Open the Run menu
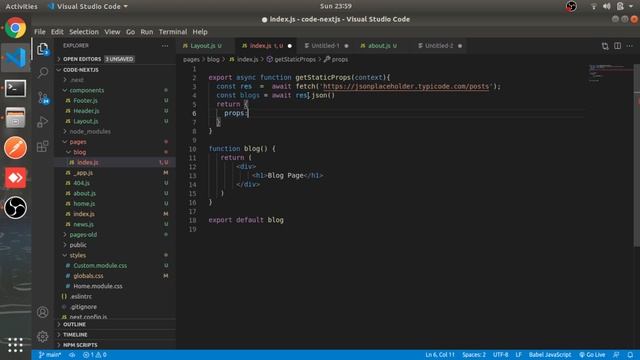 [x=147, y=32]
